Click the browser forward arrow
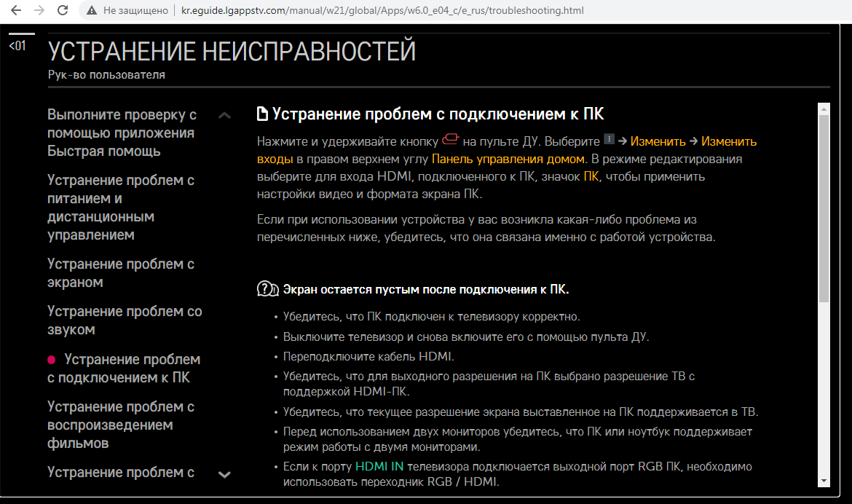852x504 pixels. tap(39, 11)
